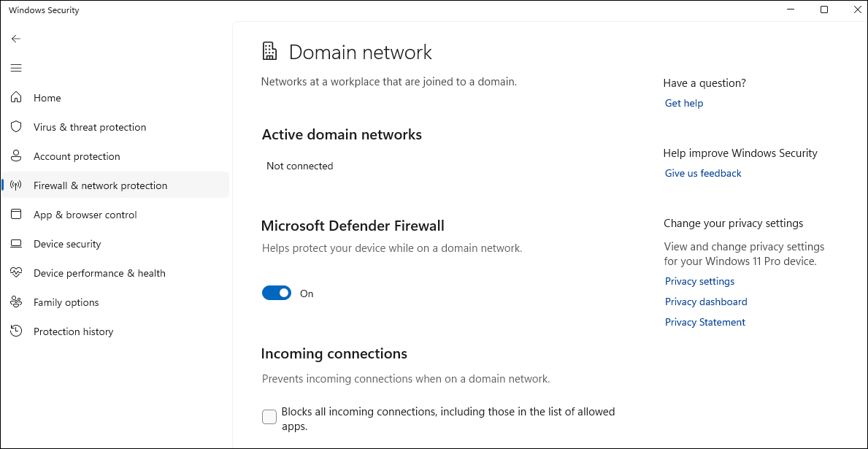
Task: Click Give us feedback
Action: [x=702, y=173]
